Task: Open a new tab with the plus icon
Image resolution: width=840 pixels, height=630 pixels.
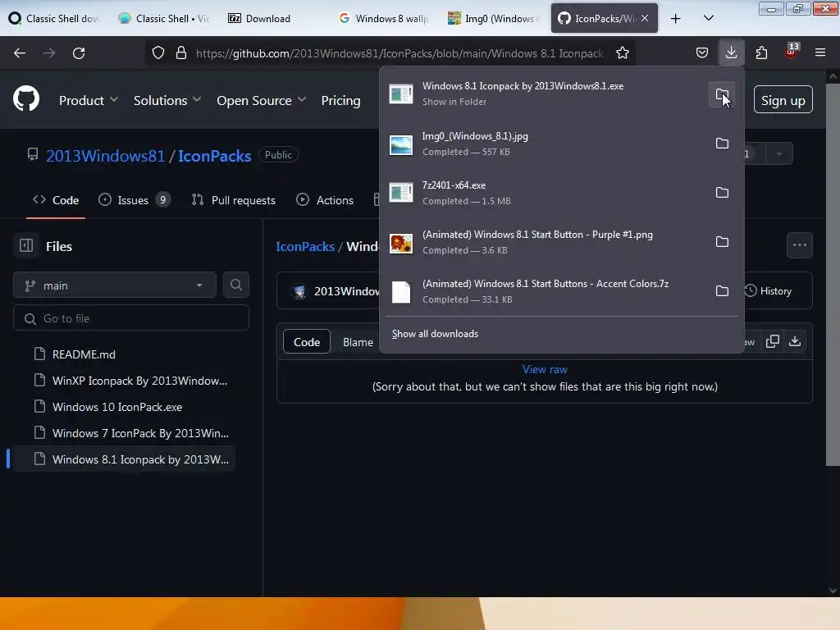Action: tap(676, 19)
